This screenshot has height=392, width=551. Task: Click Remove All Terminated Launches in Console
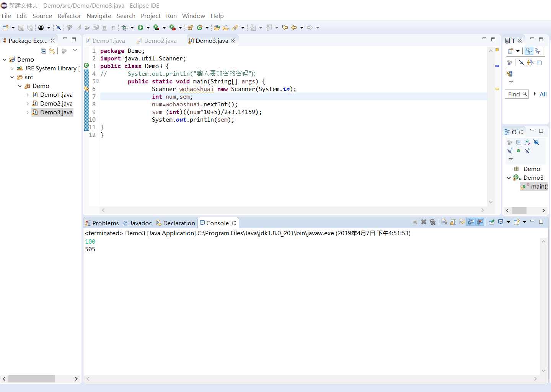click(433, 222)
